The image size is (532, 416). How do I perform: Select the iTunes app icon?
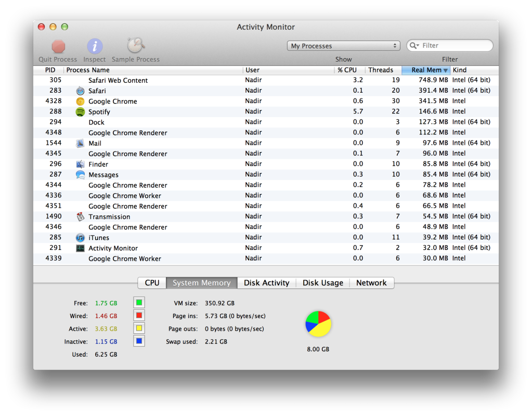[80, 238]
